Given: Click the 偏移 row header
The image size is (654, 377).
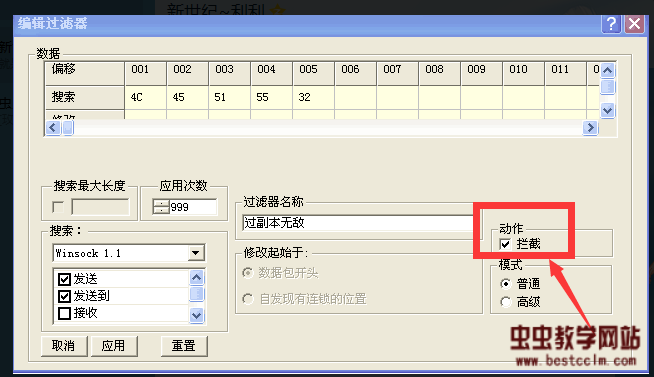Looking at the screenshot, I should pos(85,73).
